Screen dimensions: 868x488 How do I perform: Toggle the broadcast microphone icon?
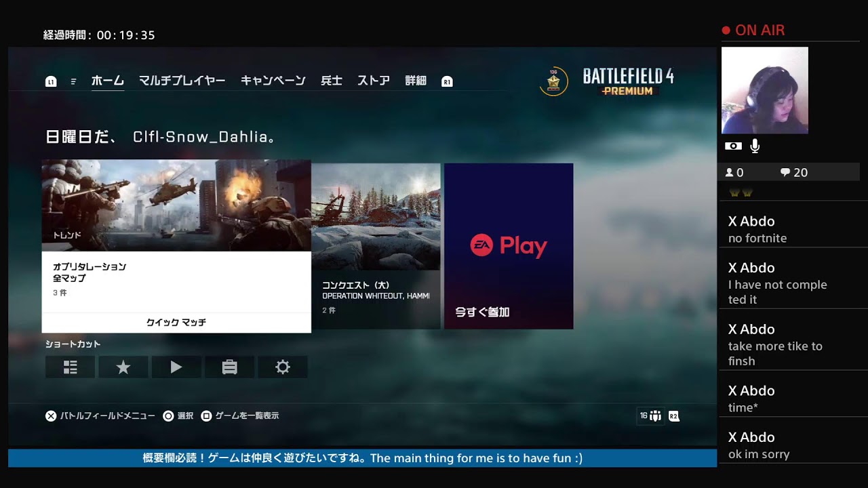click(x=755, y=146)
